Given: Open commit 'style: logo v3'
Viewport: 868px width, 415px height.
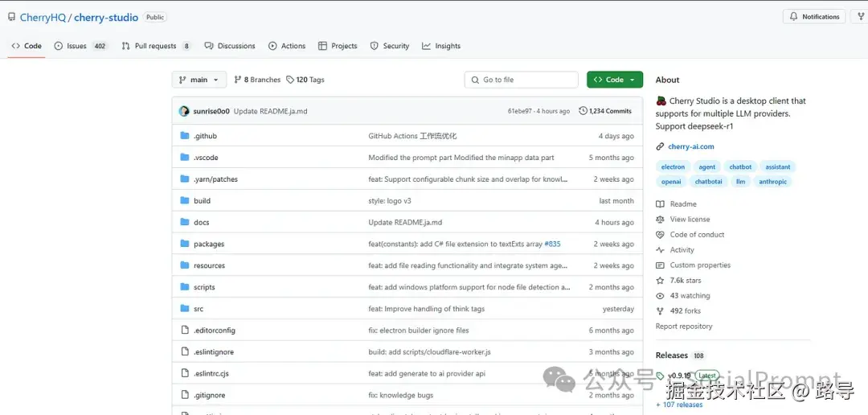Looking at the screenshot, I should click(390, 200).
